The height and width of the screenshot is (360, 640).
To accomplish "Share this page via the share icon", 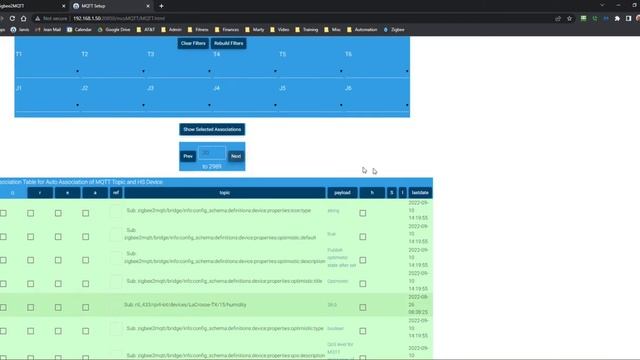I will click(558, 18).
